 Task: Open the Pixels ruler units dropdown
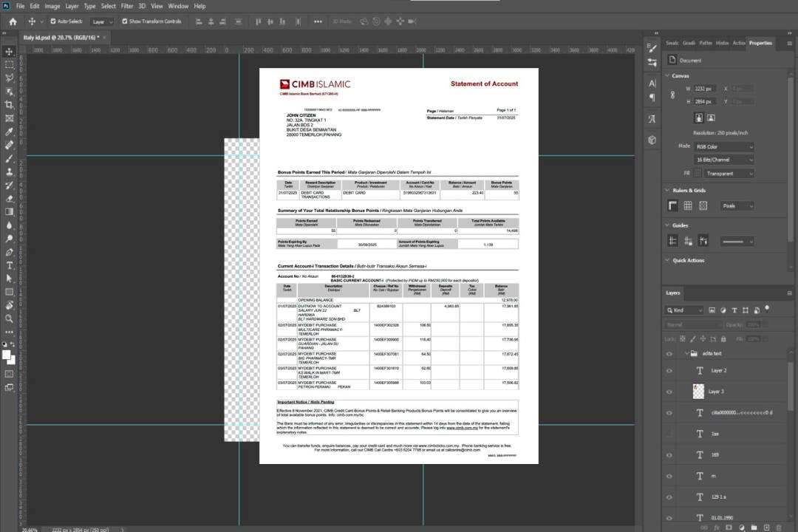pos(737,206)
